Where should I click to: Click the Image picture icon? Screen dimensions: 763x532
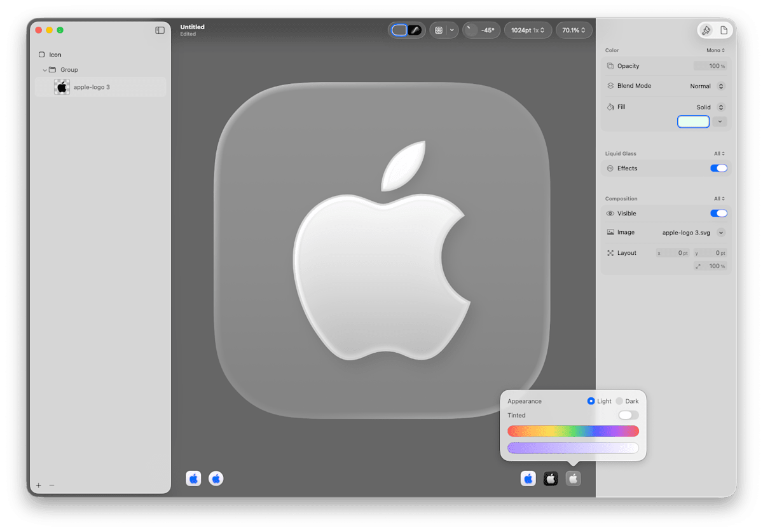pyautogui.click(x=610, y=233)
